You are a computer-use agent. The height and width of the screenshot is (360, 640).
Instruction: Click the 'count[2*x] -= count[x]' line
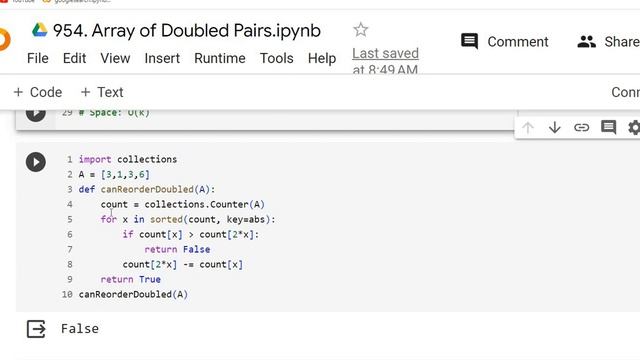[x=182, y=264]
